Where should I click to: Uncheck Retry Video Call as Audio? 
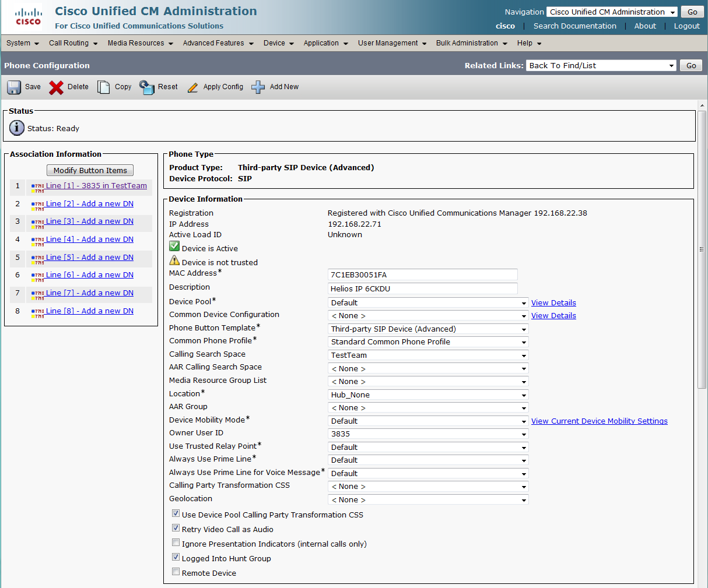coord(176,528)
